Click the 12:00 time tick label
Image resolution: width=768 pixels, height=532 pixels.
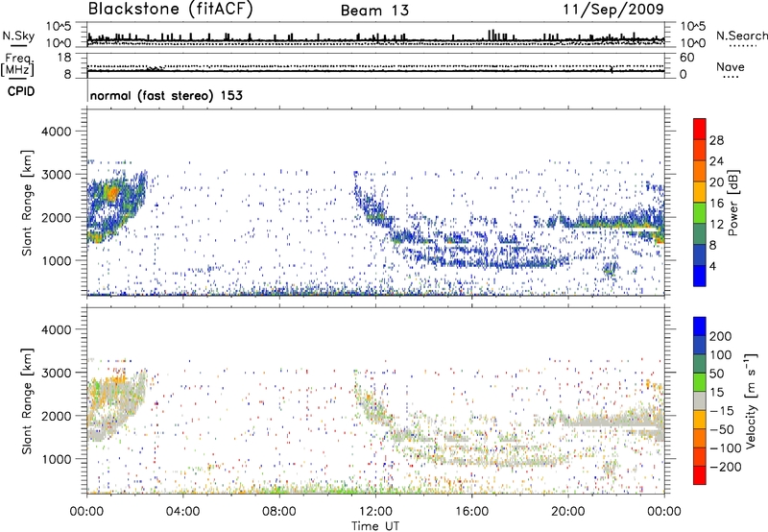pos(375,512)
